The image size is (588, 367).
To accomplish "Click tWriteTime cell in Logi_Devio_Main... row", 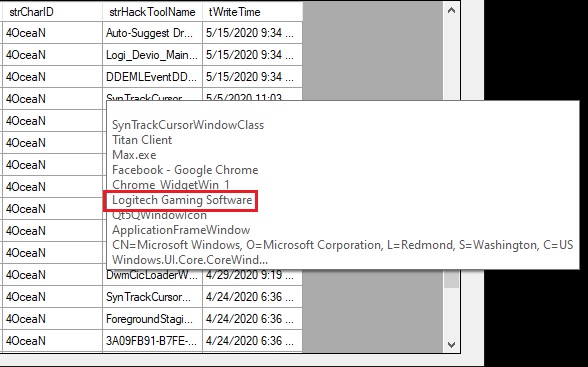I will pyautogui.click(x=252, y=55).
